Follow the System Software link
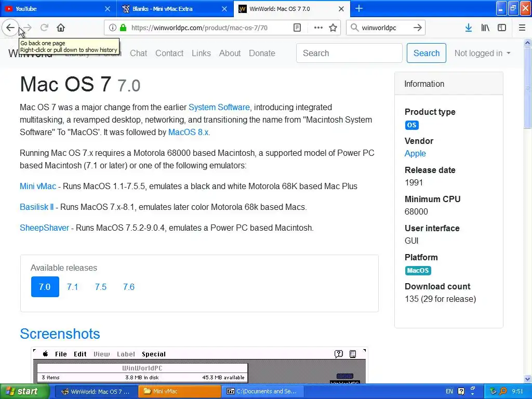 [x=219, y=107]
